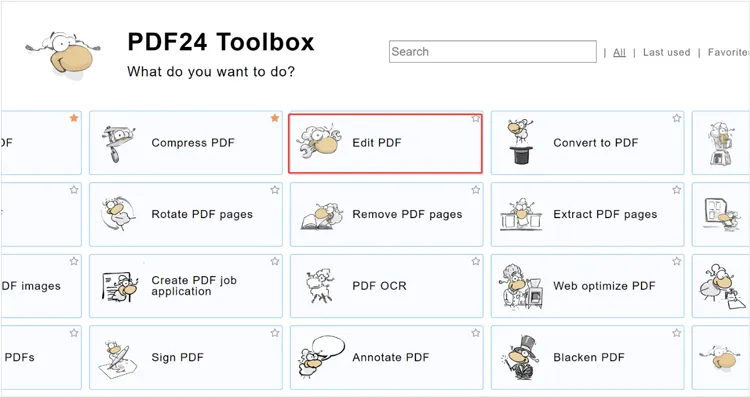750x397 pixels.
Task: Unfavorite the Compress PDF orange star
Action: 275,118
